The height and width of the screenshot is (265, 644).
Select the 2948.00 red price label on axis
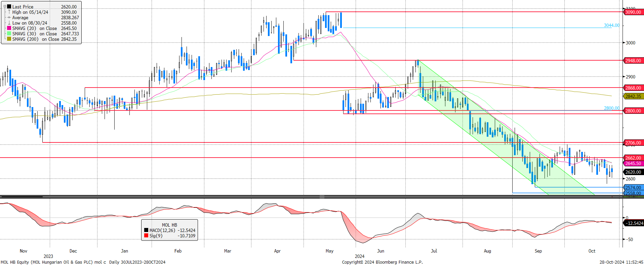click(x=633, y=61)
